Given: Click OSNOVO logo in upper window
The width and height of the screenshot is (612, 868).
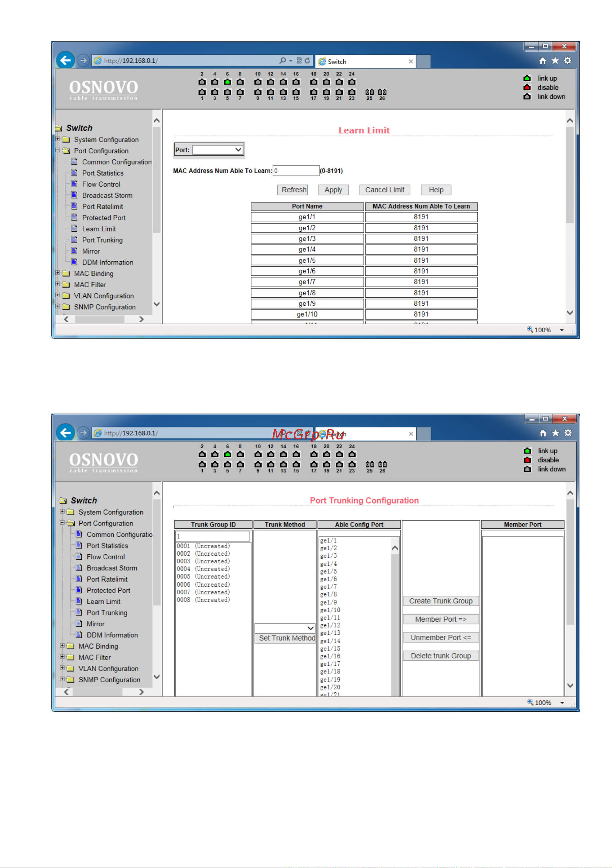Looking at the screenshot, I should pos(104,90).
